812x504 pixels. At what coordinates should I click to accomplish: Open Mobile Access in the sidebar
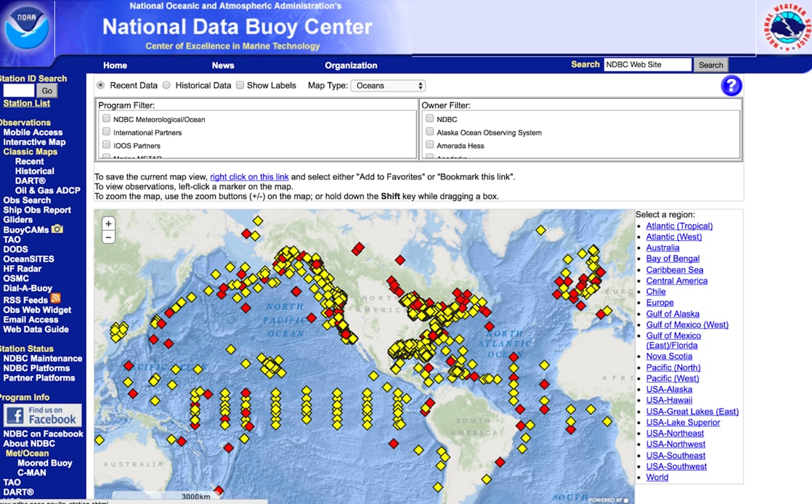tap(33, 132)
